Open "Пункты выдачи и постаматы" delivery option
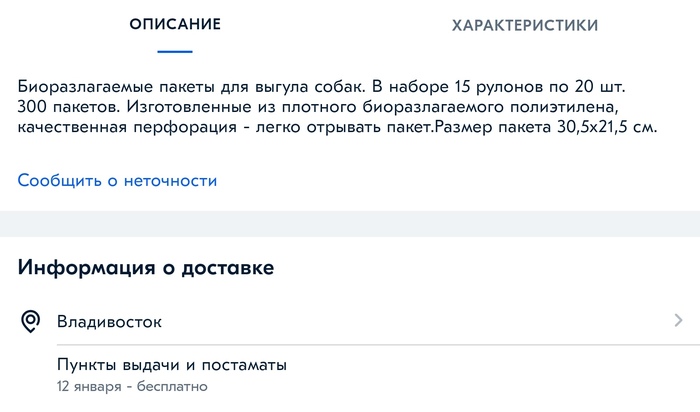The image size is (700, 412). point(172,365)
